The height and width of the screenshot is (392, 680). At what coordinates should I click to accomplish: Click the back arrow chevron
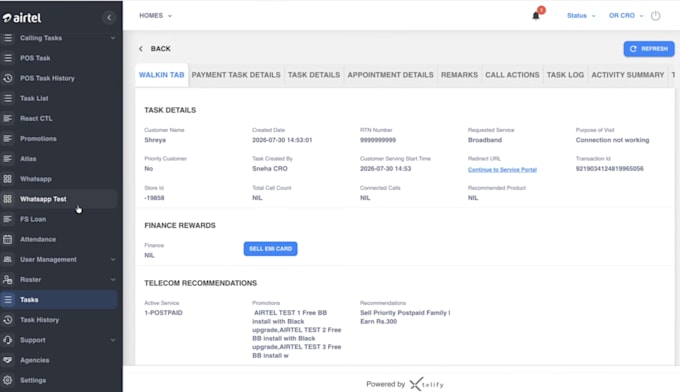click(x=141, y=49)
